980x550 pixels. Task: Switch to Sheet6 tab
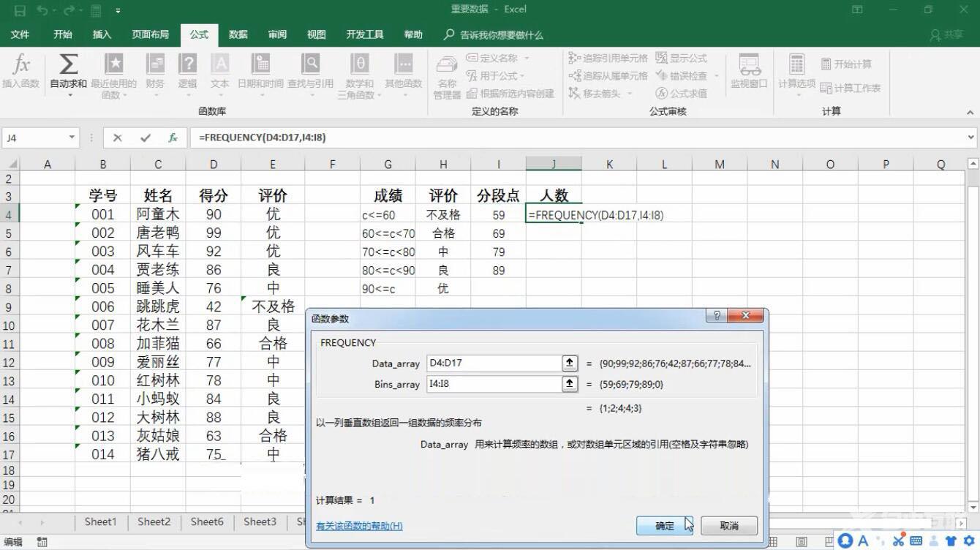(x=207, y=522)
